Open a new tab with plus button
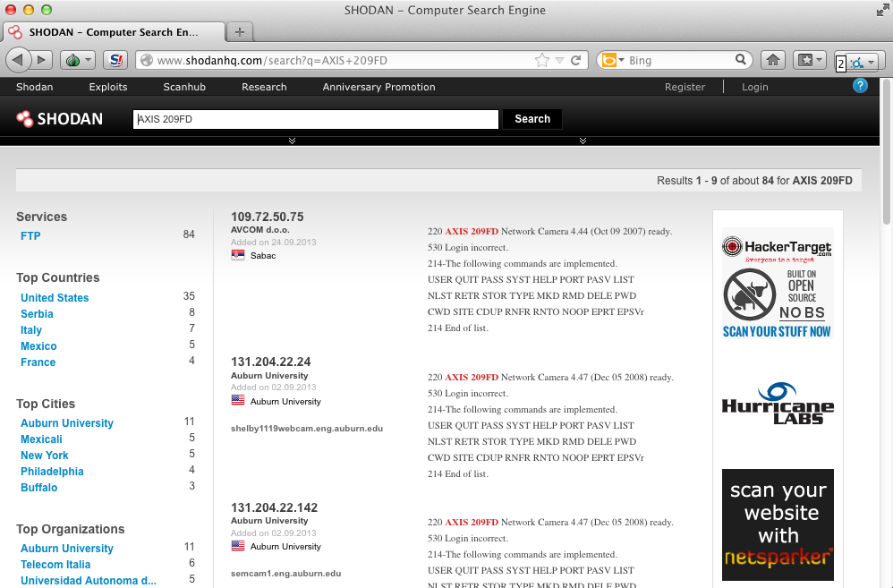 [x=240, y=32]
